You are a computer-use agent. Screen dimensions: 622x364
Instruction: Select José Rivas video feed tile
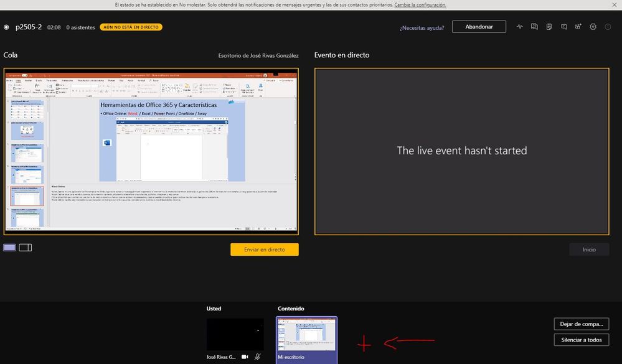235,334
